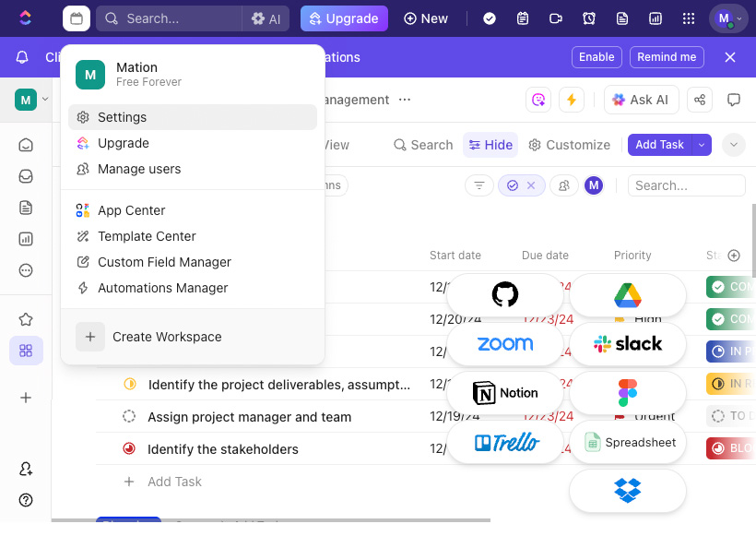Open the tasks checkmark icon
The height and width of the screenshot is (536, 756).
click(490, 18)
